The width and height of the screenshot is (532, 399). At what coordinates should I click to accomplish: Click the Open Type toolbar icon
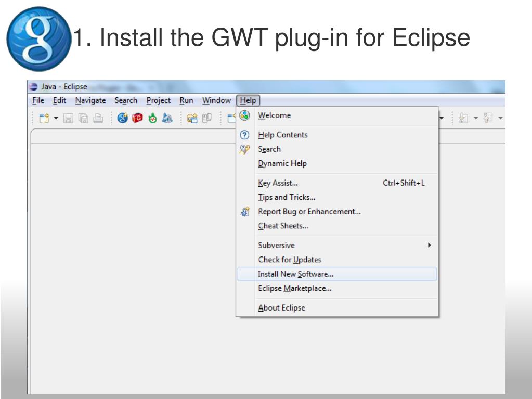click(x=192, y=119)
